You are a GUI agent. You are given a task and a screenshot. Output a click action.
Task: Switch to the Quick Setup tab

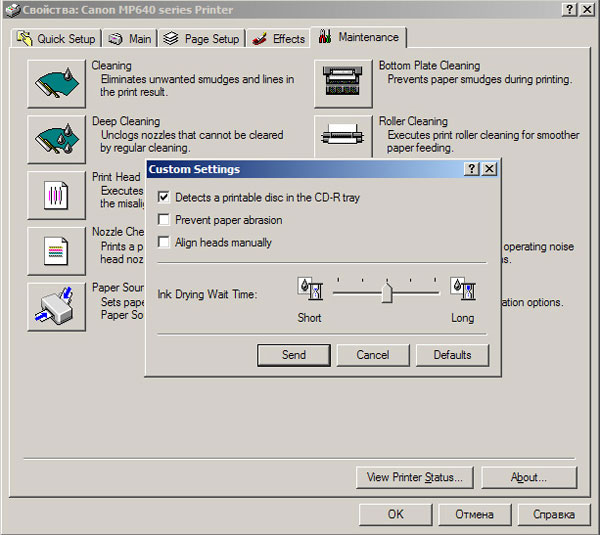56,39
